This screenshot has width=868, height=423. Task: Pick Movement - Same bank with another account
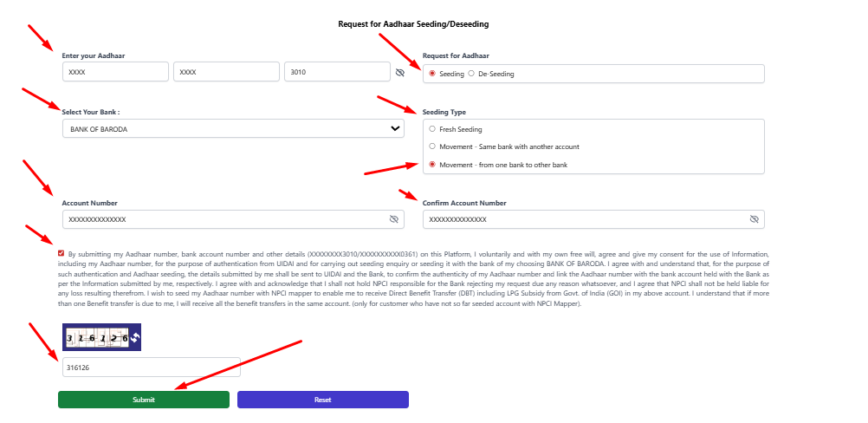tap(432, 146)
